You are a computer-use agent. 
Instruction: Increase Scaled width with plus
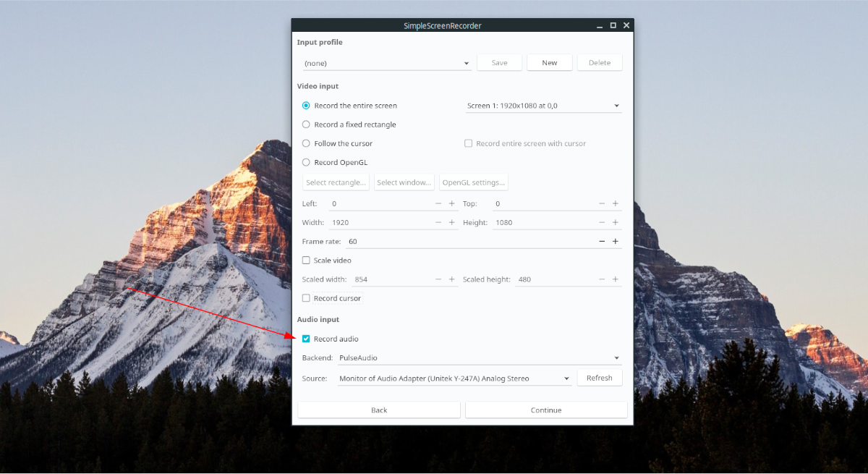coord(452,279)
